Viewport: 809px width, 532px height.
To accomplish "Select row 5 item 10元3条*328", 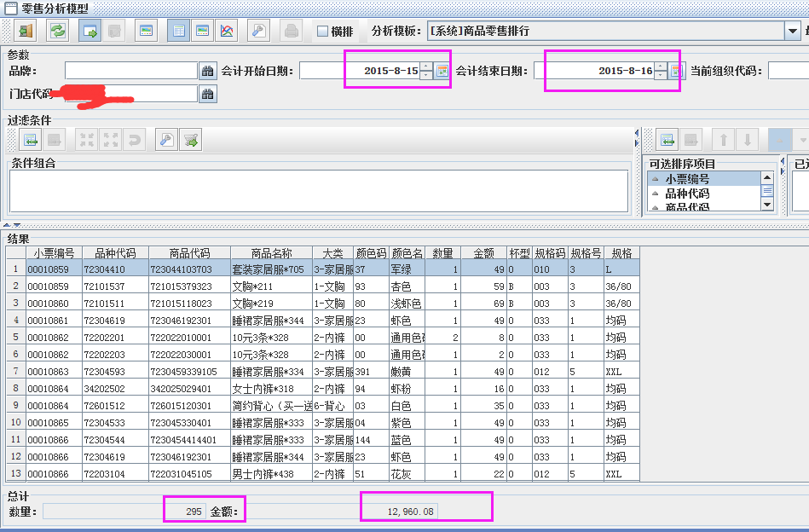I will point(270,338).
